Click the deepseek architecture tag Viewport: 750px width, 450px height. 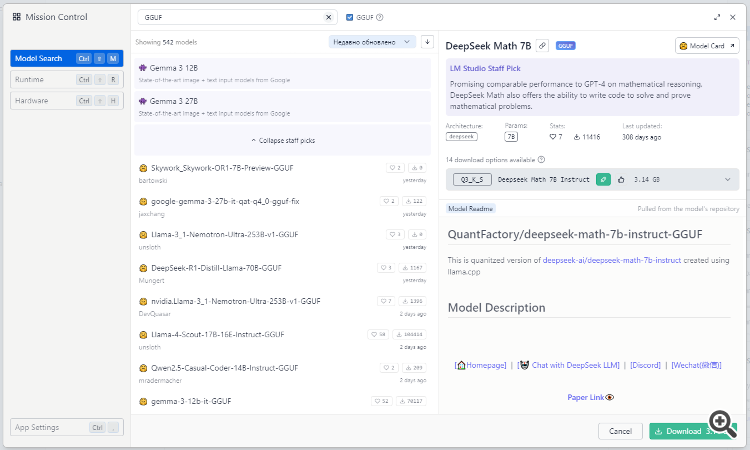(x=462, y=137)
